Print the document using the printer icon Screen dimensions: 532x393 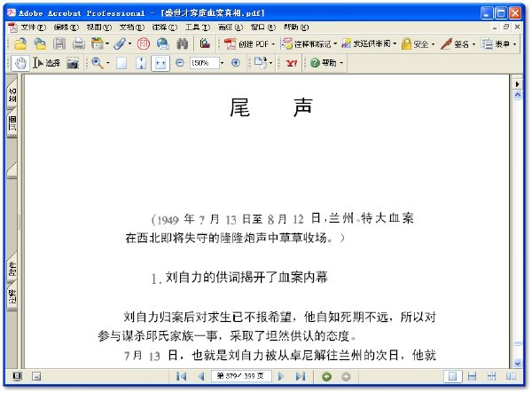tap(79, 43)
